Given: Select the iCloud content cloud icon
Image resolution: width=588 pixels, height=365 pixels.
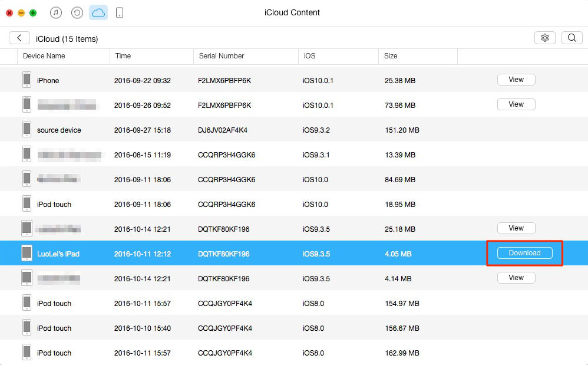Looking at the screenshot, I should pos(98,12).
